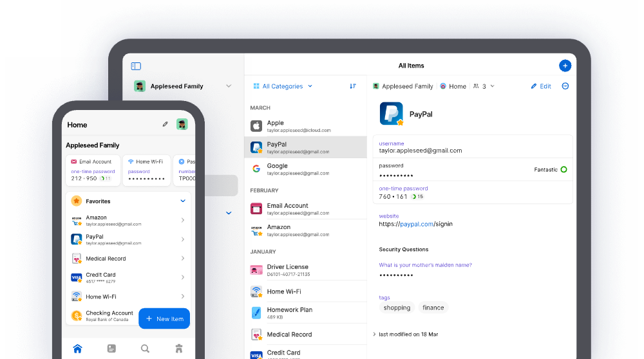Screen dimensions: 644x359
Task: Tap the search magnifier icon on phone
Action: pos(145,348)
